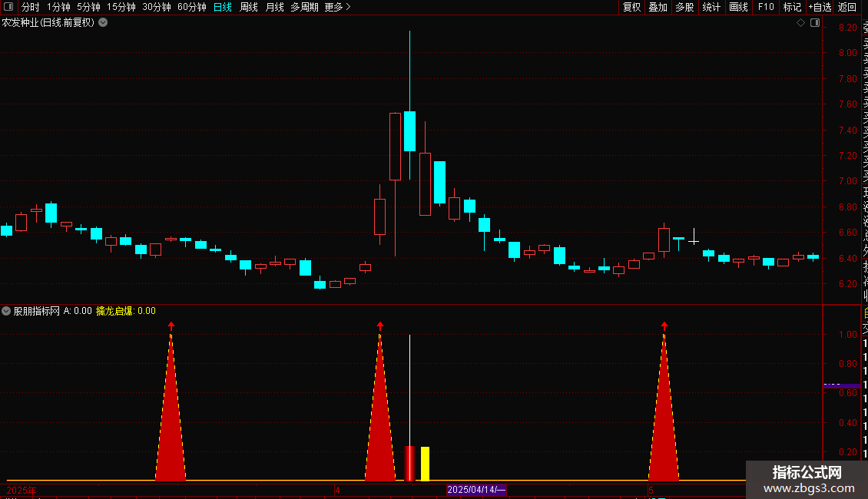868x499 pixels.
Task: Click the 6.20 price axis label
Action: click(847, 284)
